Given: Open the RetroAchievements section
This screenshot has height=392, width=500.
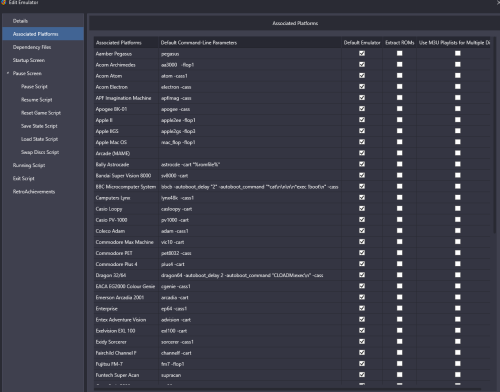Looking at the screenshot, I should click(34, 192).
